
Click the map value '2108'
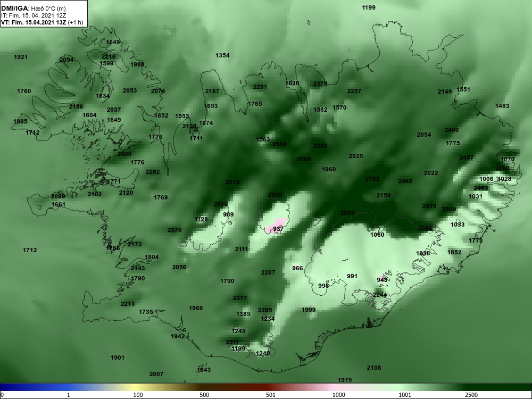374,368
